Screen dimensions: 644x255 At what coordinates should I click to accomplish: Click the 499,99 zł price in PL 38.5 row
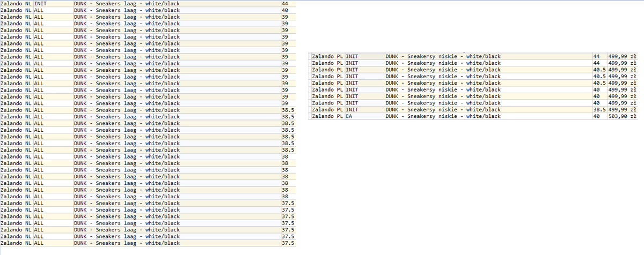click(623, 110)
